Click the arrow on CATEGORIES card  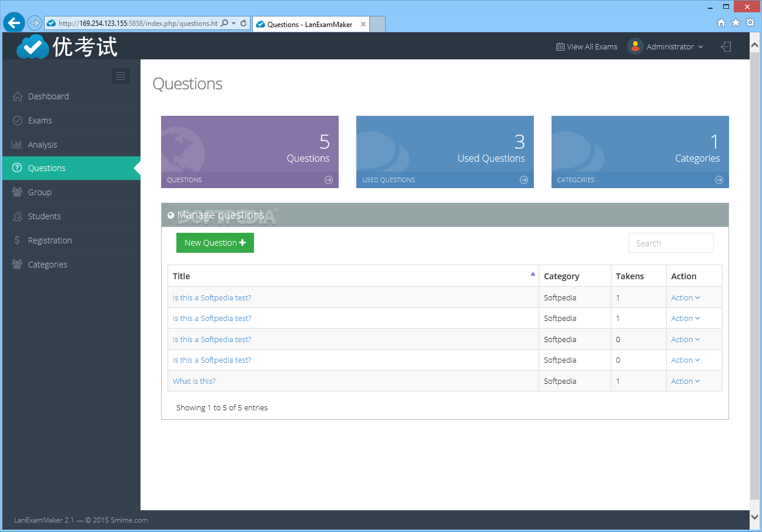[x=719, y=180]
